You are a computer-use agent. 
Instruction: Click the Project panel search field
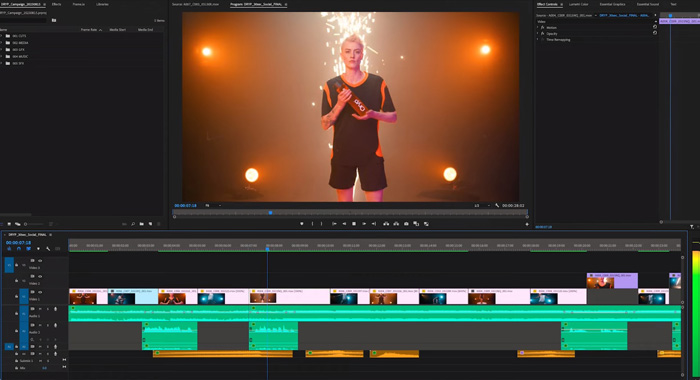[x=23, y=20]
